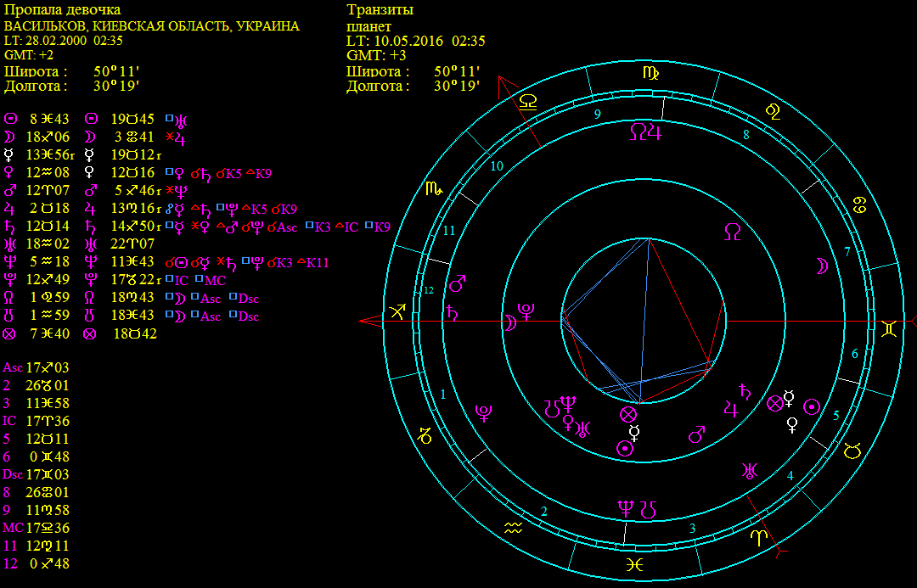Click the lone North Node glyph in inner ring
The width and height of the screenshot is (917, 588).
coord(731,231)
